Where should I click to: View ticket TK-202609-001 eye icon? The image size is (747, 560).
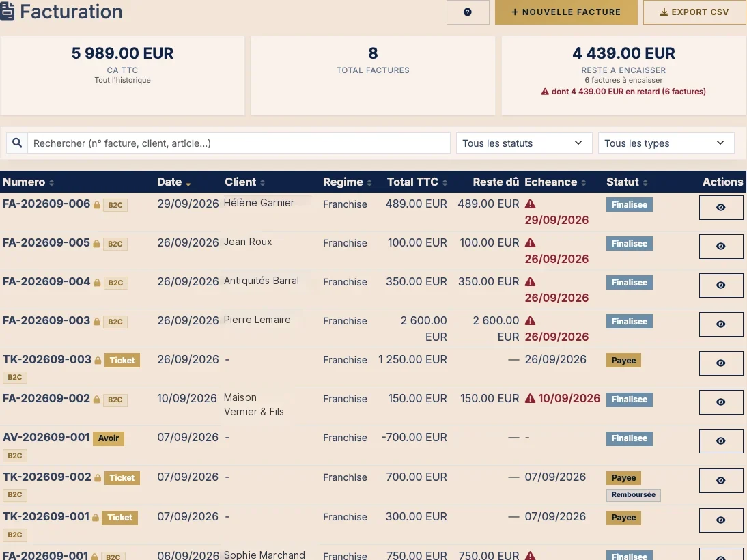pos(721,520)
